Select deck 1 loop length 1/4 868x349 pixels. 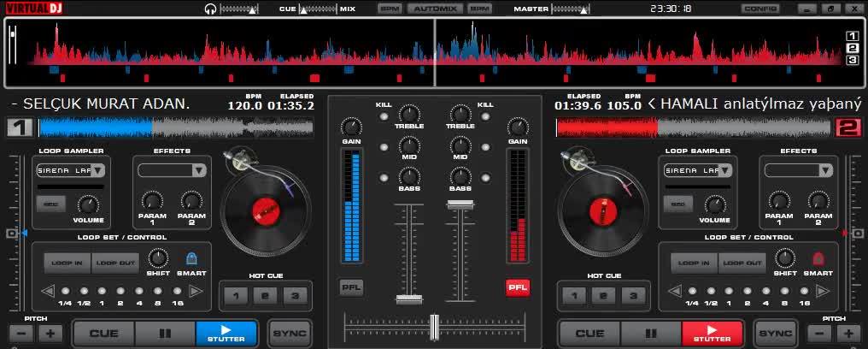[x=65, y=291]
